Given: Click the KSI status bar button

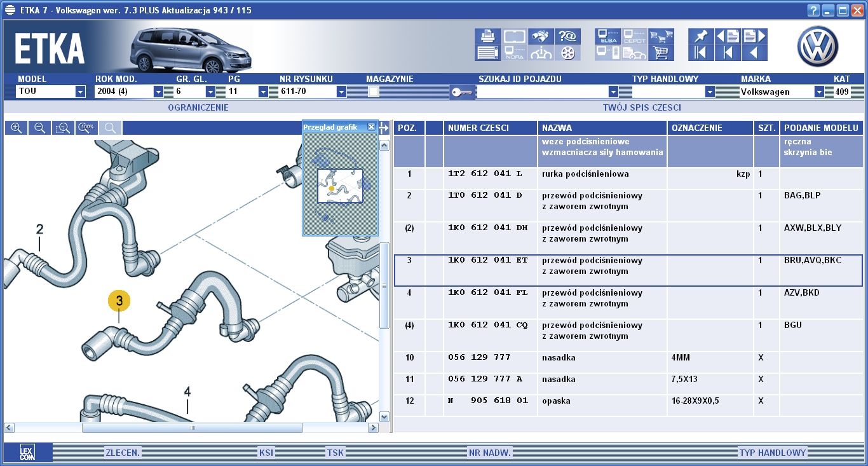Looking at the screenshot, I should pos(266,453).
